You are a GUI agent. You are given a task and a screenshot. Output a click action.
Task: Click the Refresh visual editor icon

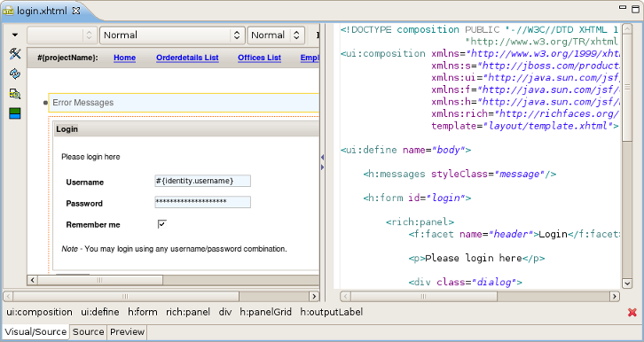15,74
